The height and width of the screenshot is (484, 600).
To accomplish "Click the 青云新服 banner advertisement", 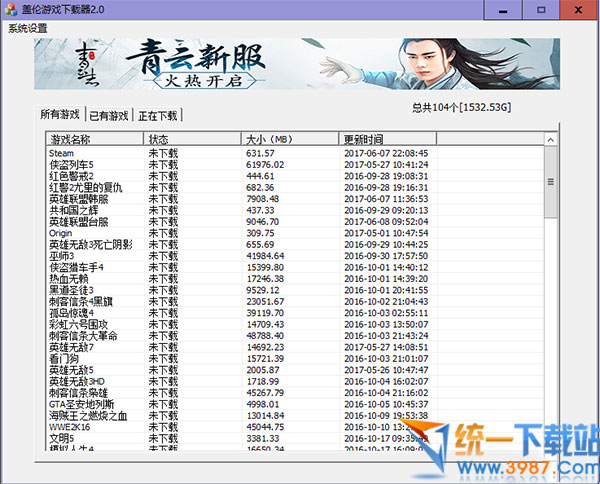I will 299,64.
